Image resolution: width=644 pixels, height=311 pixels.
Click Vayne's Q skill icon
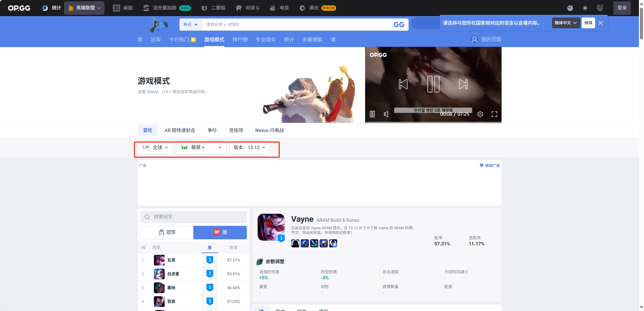[x=305, y=243]
